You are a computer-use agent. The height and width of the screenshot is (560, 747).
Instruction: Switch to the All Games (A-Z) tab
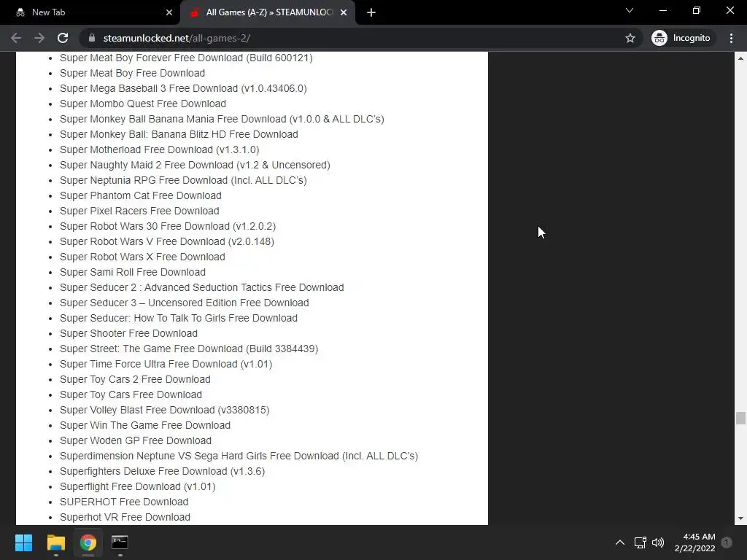coord(267,13)
